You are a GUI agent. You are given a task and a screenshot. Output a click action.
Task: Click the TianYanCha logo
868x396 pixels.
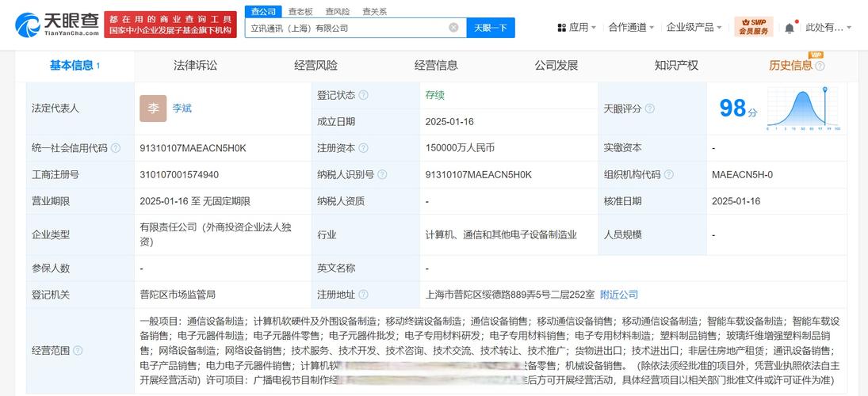pyautogui.click(x=56, y=25)
